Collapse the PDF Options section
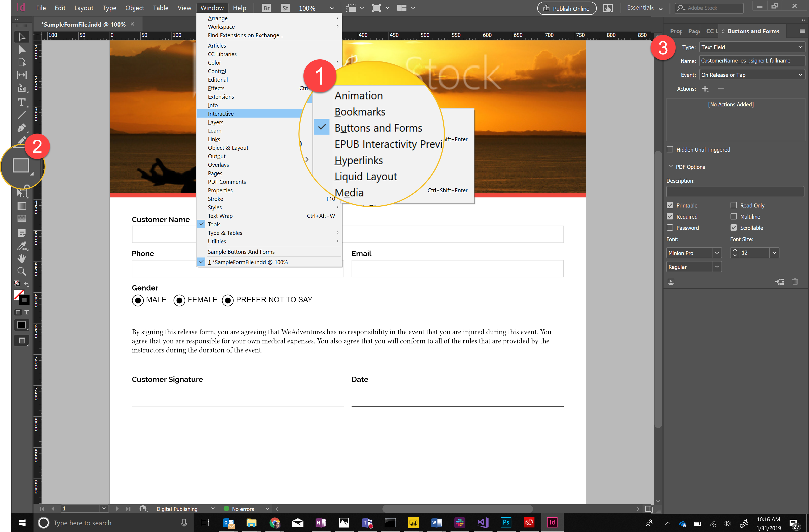Image resolution: width=809 pixels, height=532 pixels. click(671, 167)
